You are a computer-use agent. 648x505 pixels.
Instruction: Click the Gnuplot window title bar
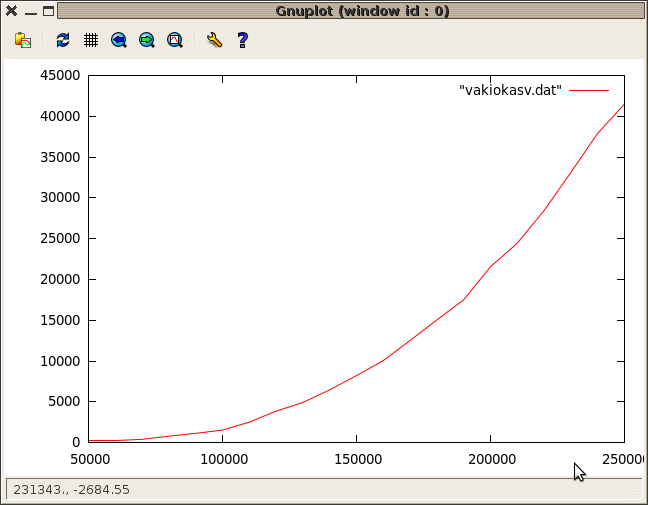point(350,11)
